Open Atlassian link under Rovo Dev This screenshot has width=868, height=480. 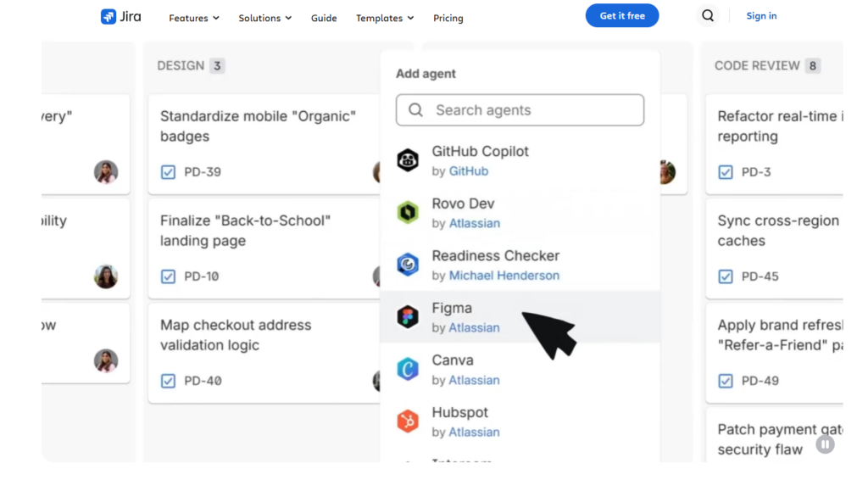(475, 223)
